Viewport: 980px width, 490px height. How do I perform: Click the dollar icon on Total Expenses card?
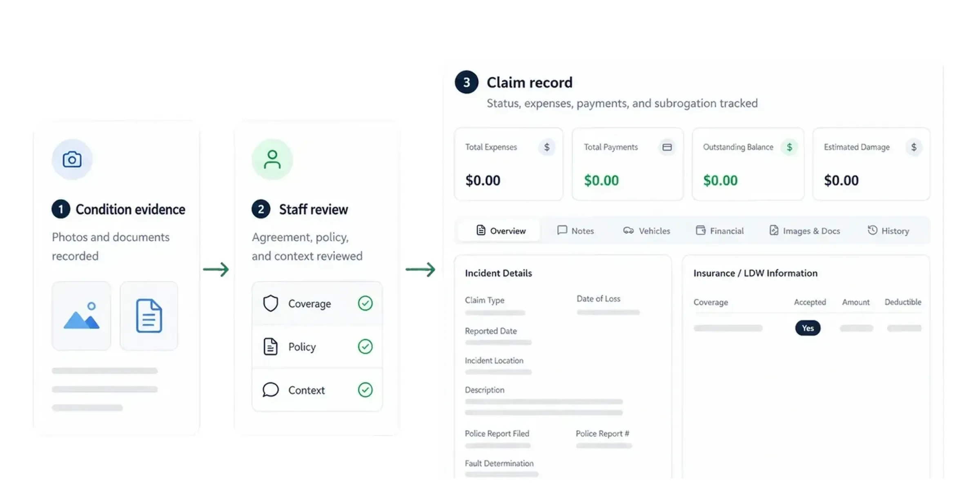coord(547,147)
